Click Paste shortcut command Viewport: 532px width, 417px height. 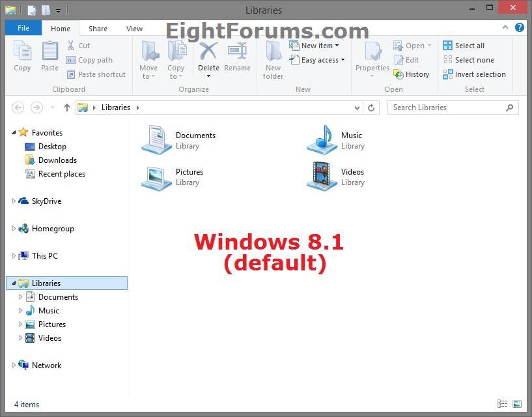click(x=96, y=74)
